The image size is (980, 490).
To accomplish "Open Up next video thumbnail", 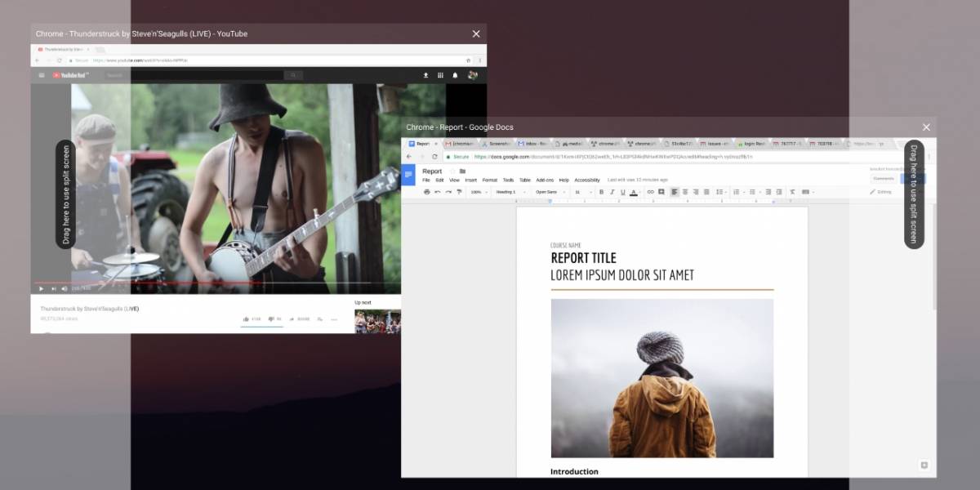I will coord(377,321).
